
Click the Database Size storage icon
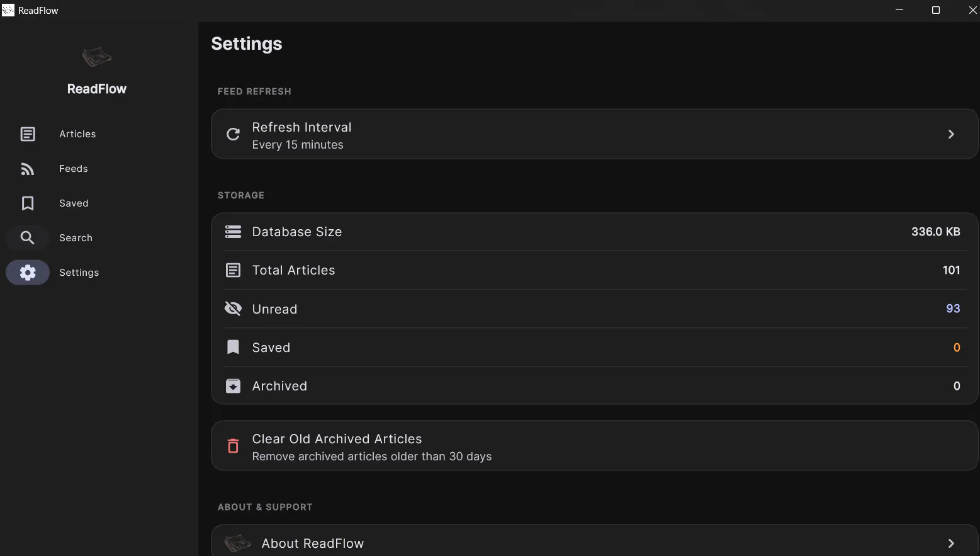[x=233, y=232]
